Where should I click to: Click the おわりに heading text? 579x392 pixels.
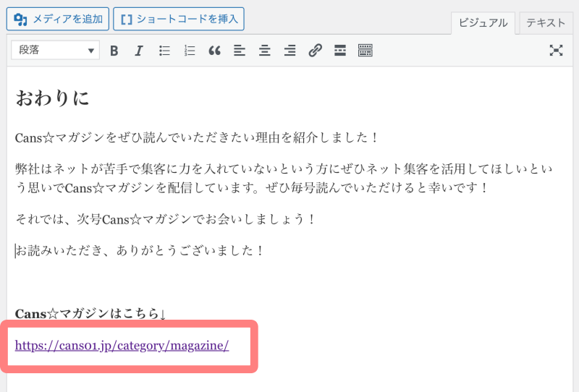(52, 98)
